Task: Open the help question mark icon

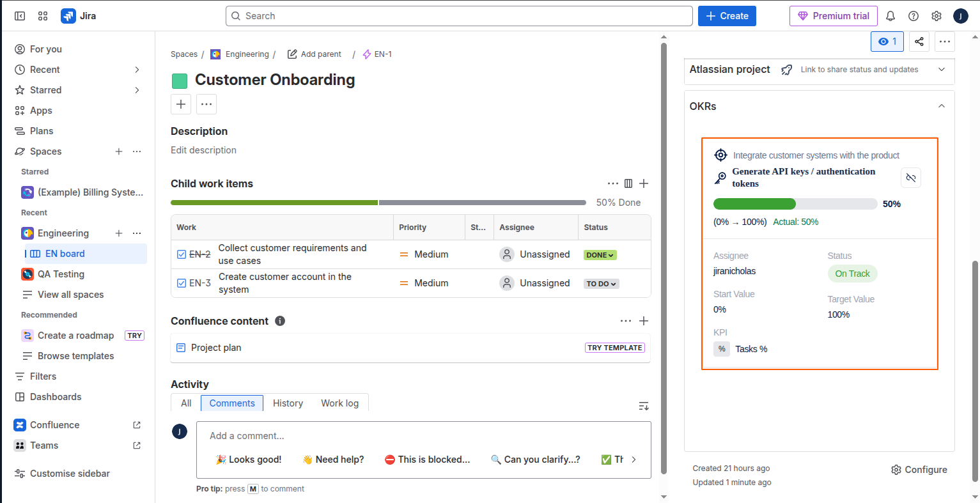Action: coord(914,16)
